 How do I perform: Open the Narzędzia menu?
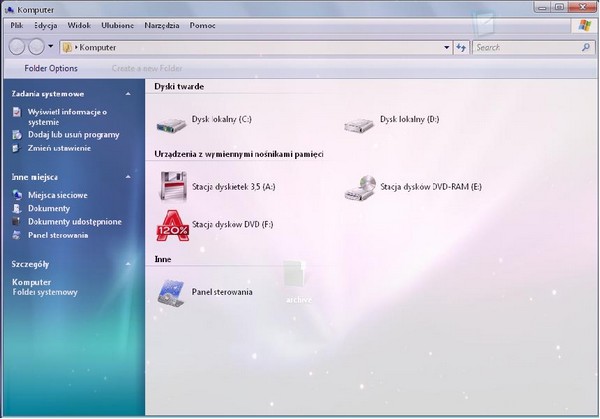click(163, 23)
